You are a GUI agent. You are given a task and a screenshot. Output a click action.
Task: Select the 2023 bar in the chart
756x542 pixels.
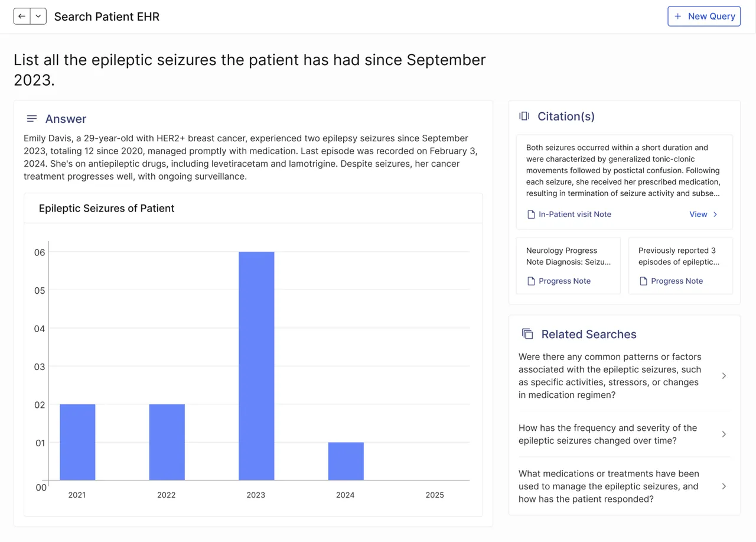click(x=256, y=366)
